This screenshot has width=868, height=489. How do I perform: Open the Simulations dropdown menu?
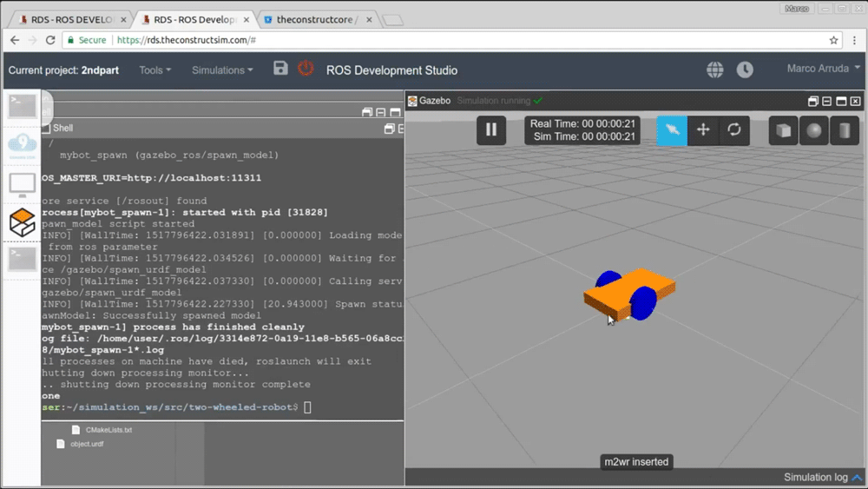click(x=222, y=70)
